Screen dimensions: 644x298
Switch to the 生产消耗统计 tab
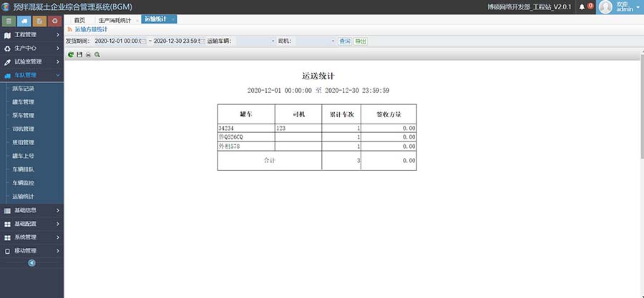tap(114, 20)
